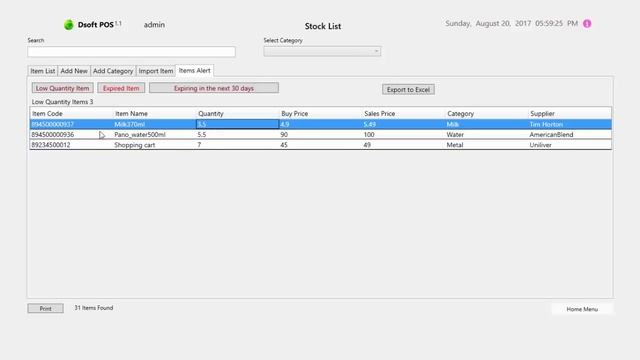This screenshot has width=640, height=360.
Task: Click sales price 49 in Shopping cart row
Action: coord(404,145)
